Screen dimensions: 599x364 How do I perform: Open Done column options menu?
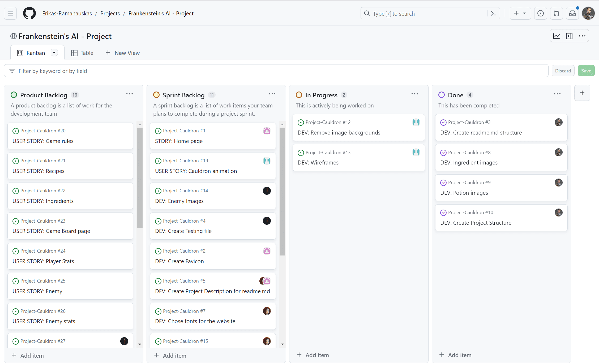tap(557, 94)
